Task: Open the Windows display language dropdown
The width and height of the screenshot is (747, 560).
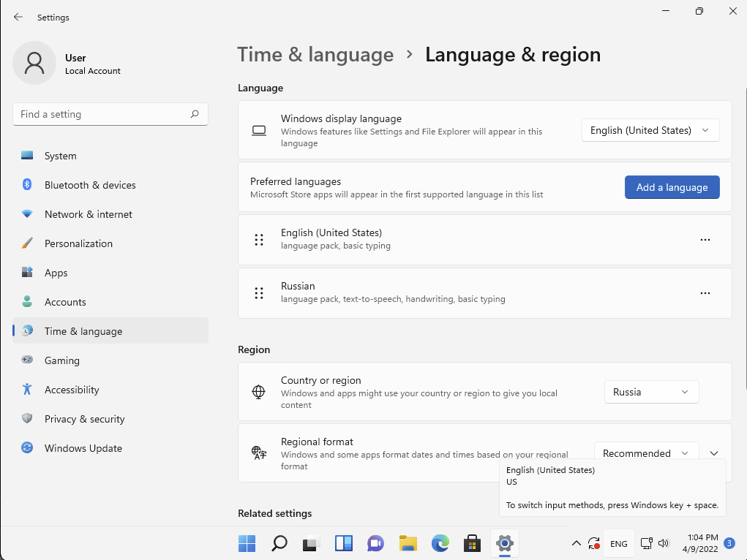Action: [x=650, y=130]
